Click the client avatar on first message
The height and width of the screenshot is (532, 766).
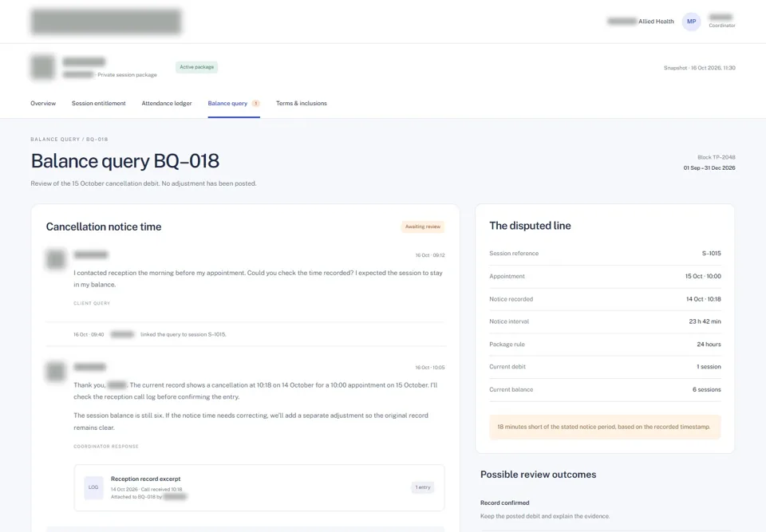(56, 259)
